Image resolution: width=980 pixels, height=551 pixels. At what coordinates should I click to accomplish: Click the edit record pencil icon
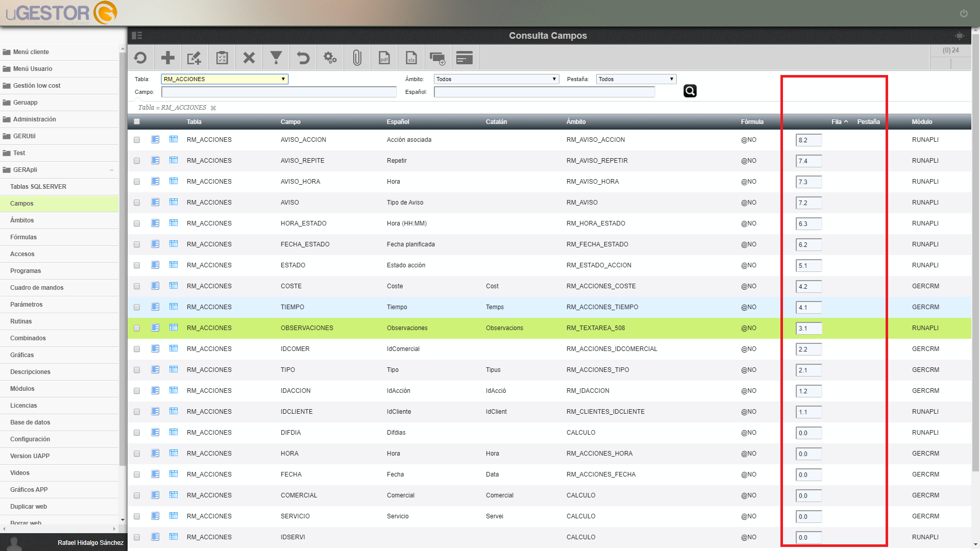pos(194,58)
